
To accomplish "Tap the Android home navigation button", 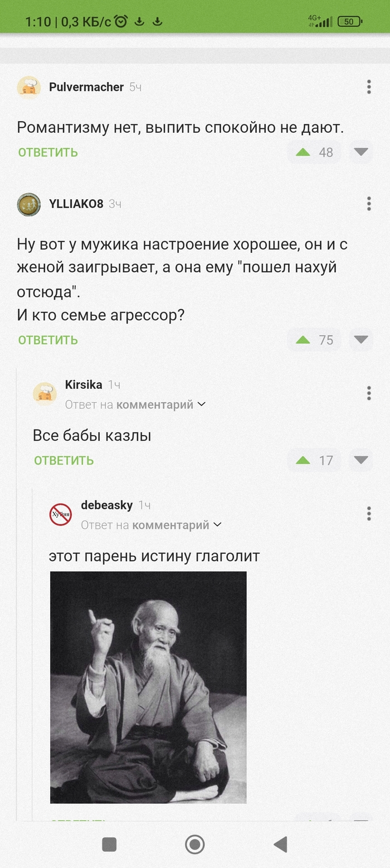I will click(194, 845).
